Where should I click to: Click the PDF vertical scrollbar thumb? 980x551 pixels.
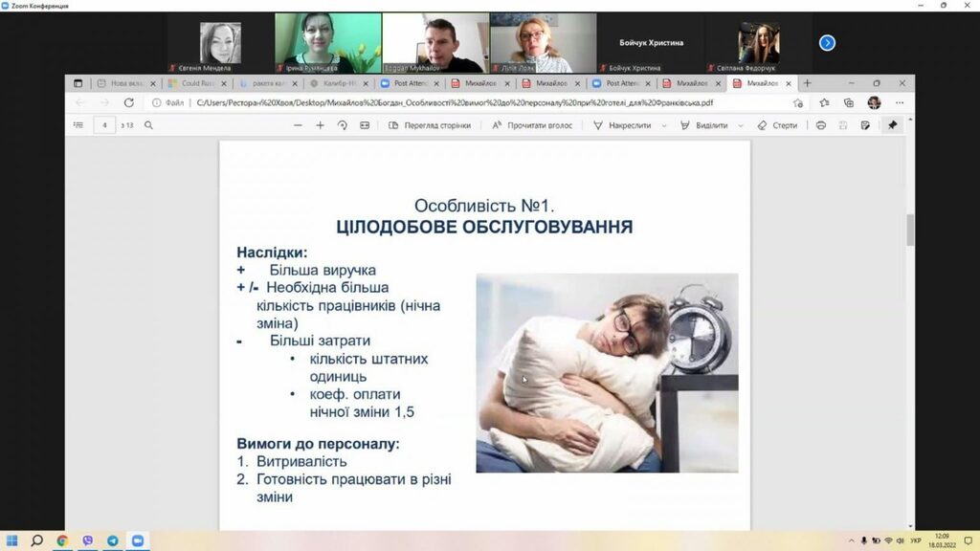pos(910,230)
